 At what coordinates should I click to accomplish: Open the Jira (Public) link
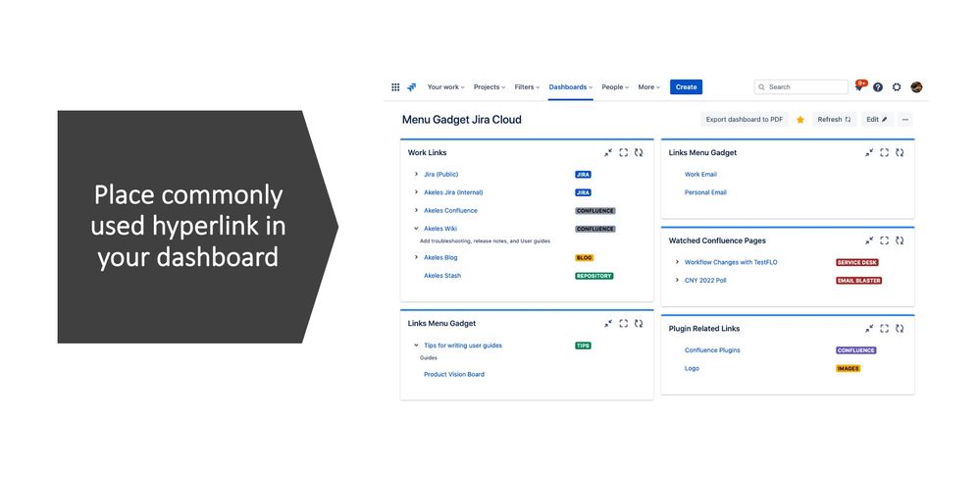[x=441, y=175]
